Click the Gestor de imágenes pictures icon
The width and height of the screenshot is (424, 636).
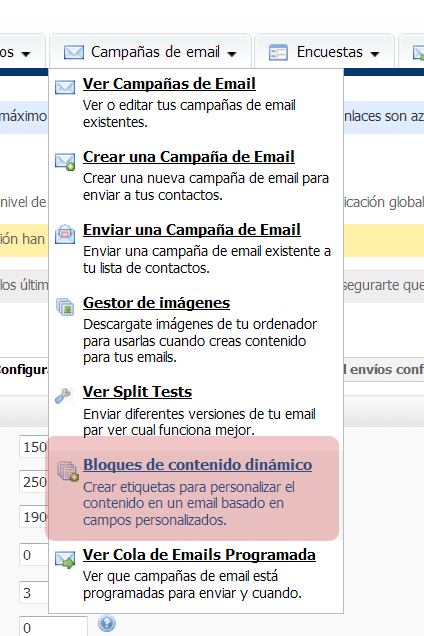65,307
